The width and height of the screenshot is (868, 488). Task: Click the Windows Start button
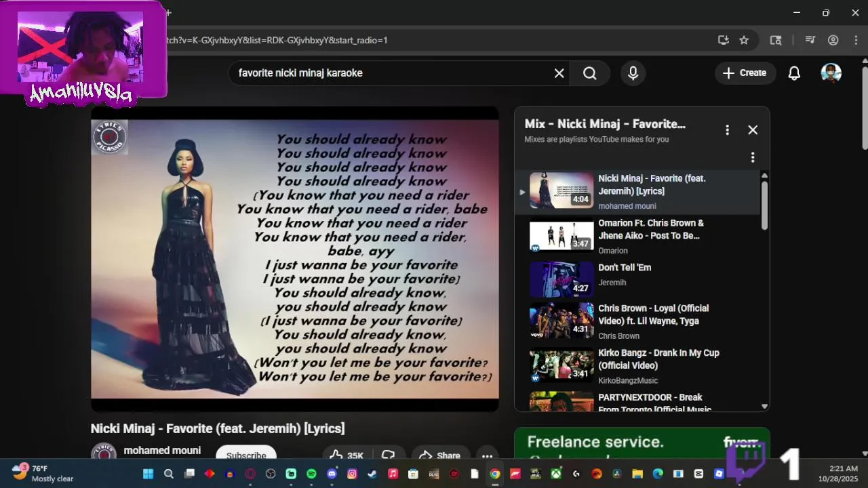coord(148,474)
